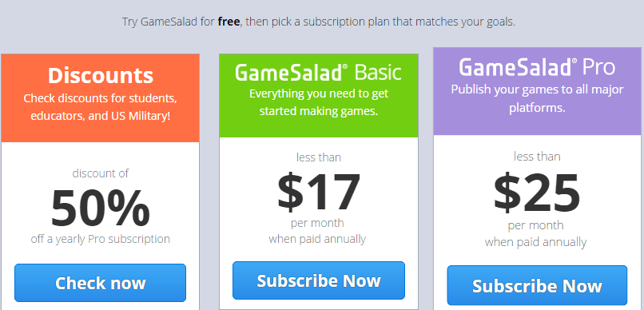
Task: Click the purple GameSalad Pro header
Action: point(537,92)
